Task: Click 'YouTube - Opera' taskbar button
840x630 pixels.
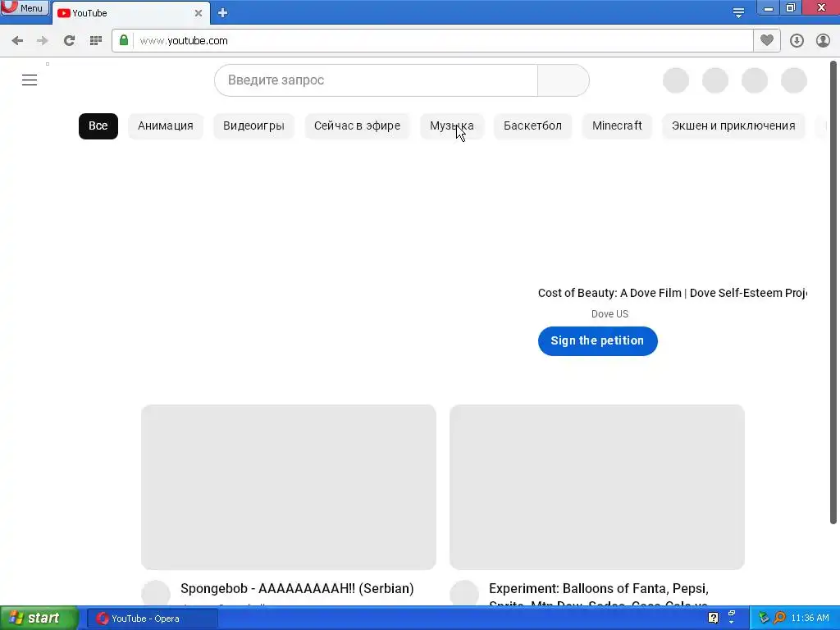Action: click(x=152, y=619)
